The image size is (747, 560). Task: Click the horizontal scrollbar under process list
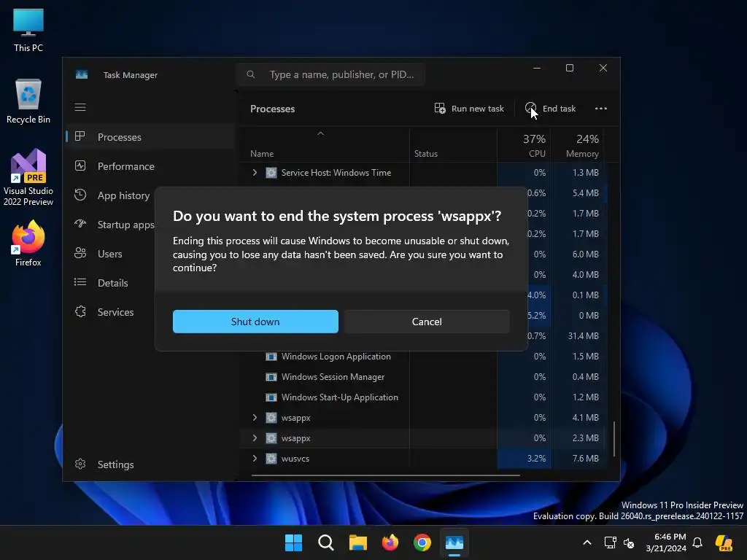[385, 475]
